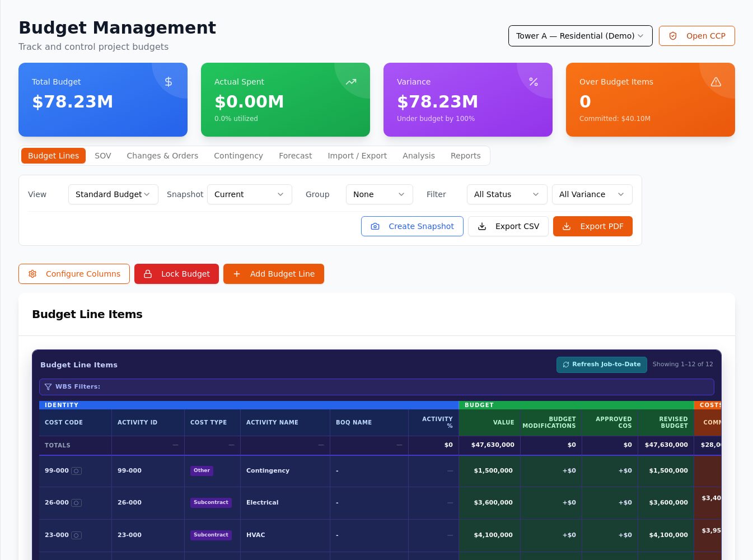Open the Reports tab
The image size is (753, 560).
(466, 156)
